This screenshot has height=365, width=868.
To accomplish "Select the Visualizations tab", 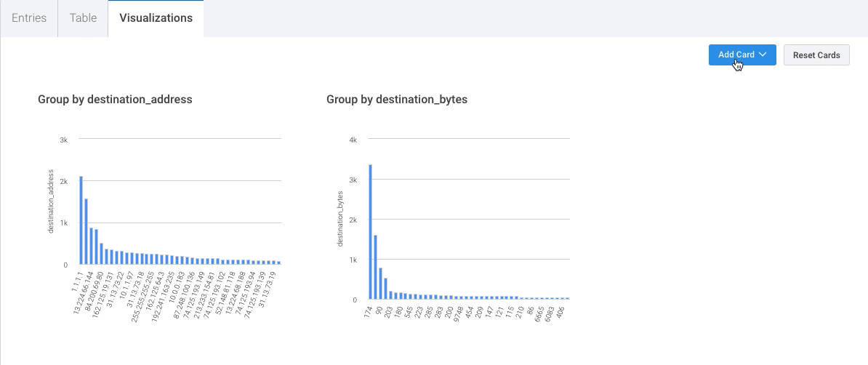I will coord(156,18).
